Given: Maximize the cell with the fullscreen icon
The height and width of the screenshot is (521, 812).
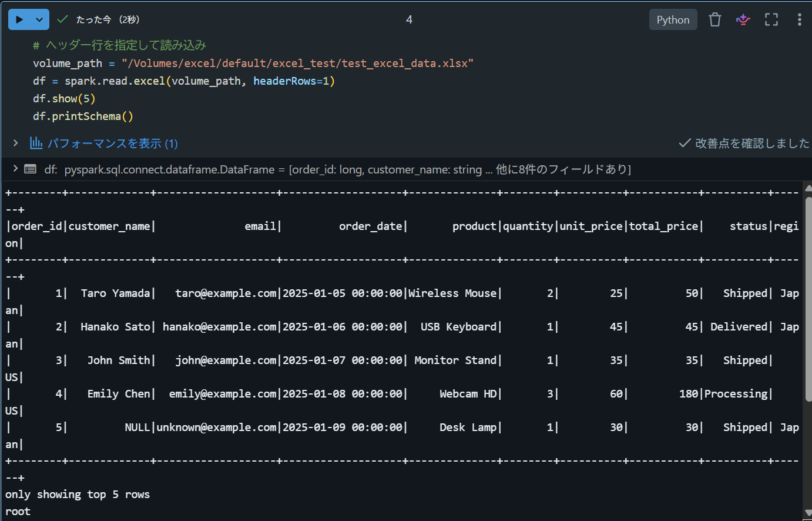Looking at the screenshot, I should click(x=771, y=19).
